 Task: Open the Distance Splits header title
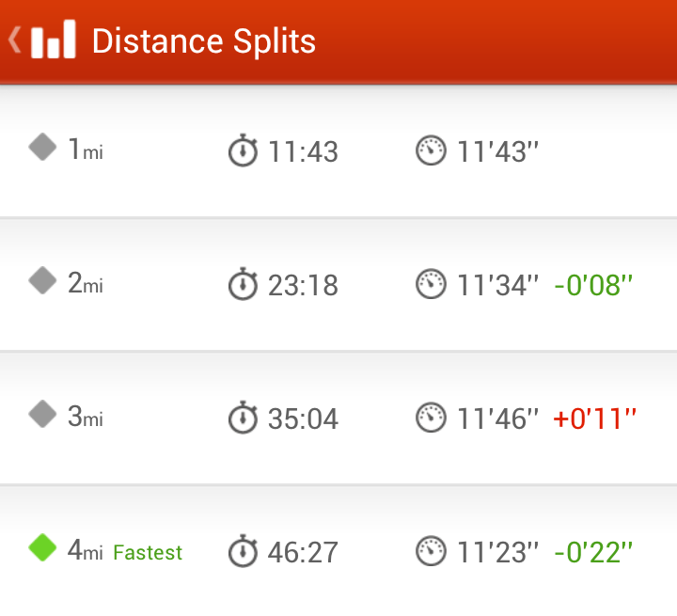204,41
